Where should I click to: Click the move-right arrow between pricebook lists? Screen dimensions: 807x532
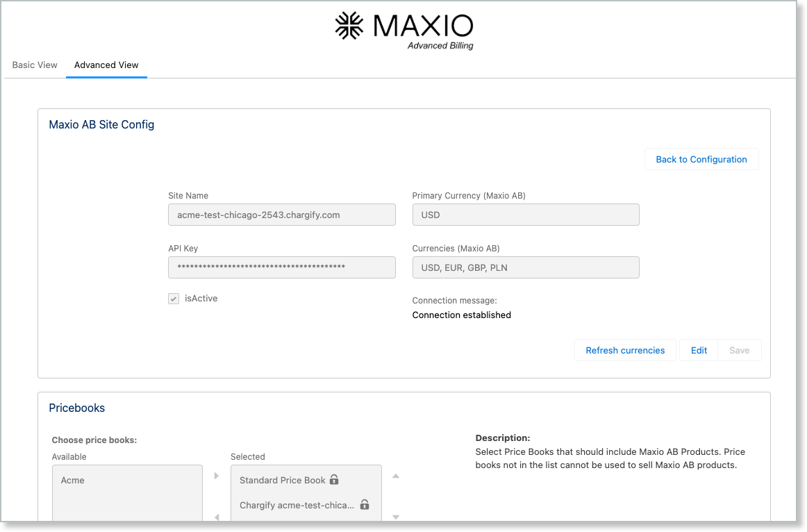pos(217,476)
